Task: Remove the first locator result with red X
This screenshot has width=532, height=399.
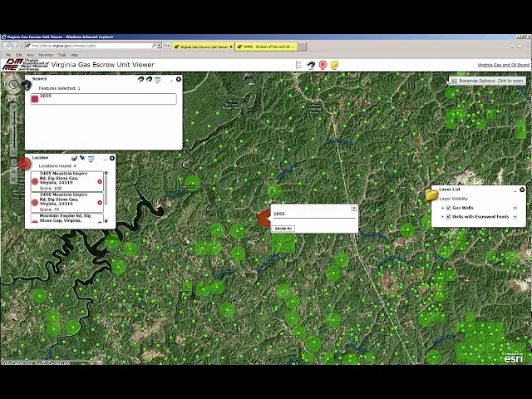Action: point(100,181)
